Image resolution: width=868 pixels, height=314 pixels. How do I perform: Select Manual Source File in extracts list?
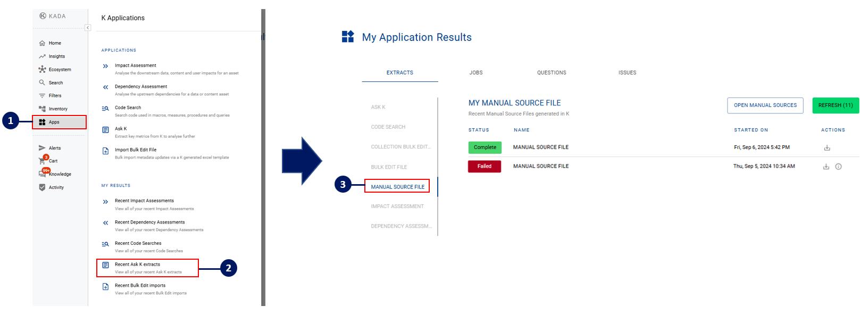pyautogui.click(x=397, y=187)
